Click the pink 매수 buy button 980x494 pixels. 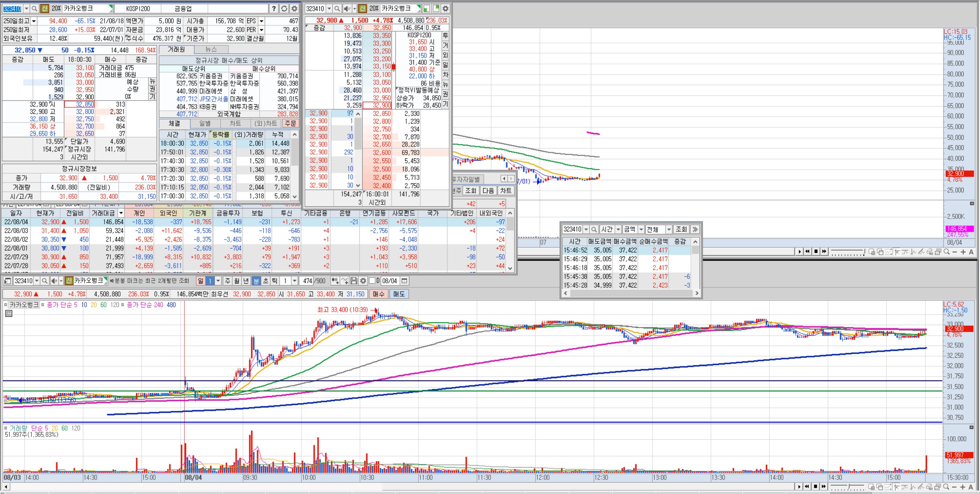point(379,294)
